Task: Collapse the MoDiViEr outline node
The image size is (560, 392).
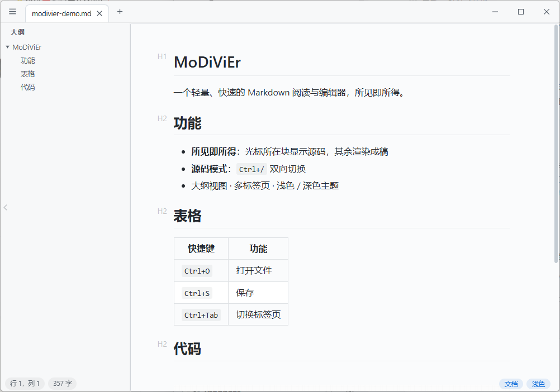Action: (x=7, y=47)
